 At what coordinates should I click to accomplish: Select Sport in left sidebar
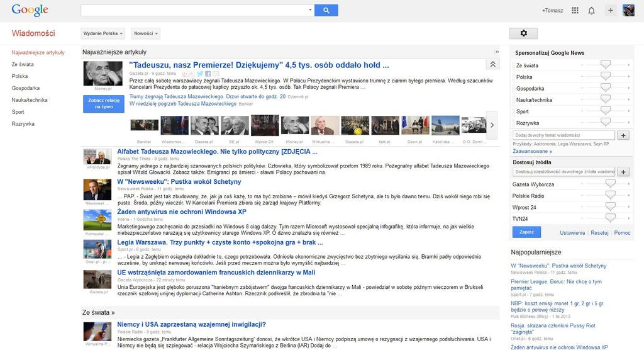point(18,112)
